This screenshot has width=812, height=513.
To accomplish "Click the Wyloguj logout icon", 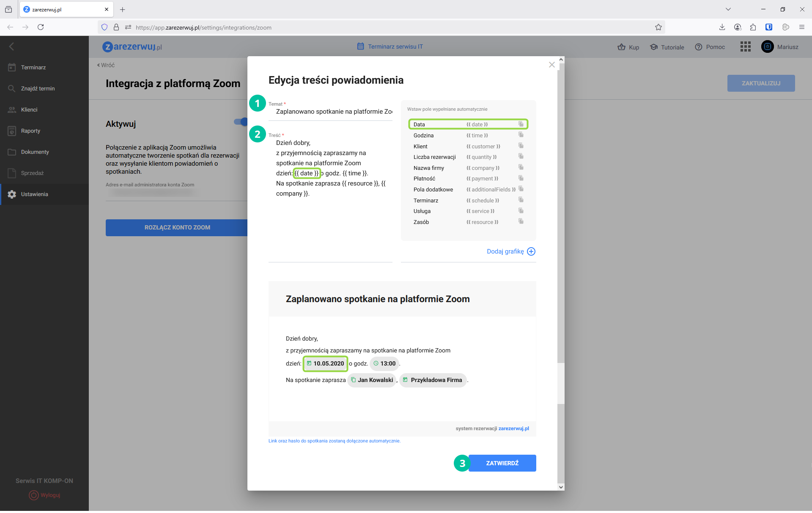I will pos(34,495).
